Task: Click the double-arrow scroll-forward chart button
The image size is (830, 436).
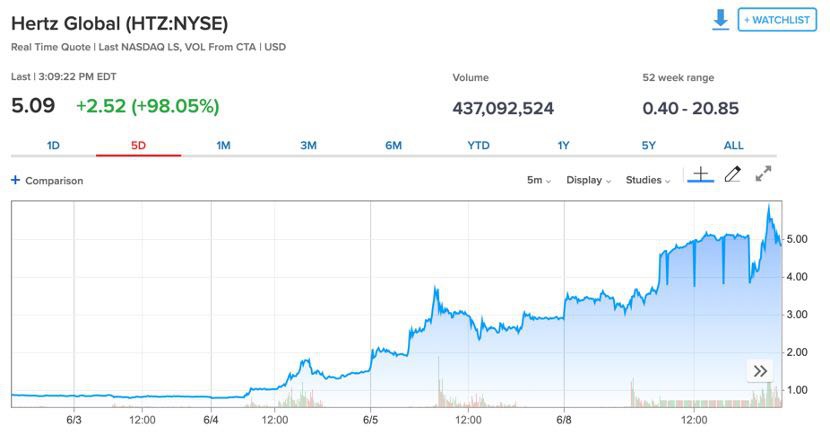Action: coord(760,371)
